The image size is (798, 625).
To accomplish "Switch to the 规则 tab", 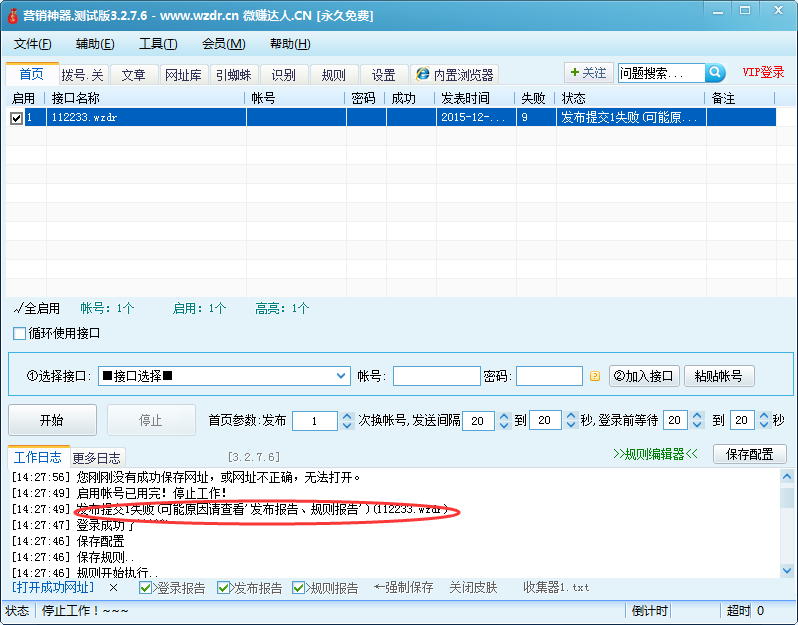I will 334,75.
